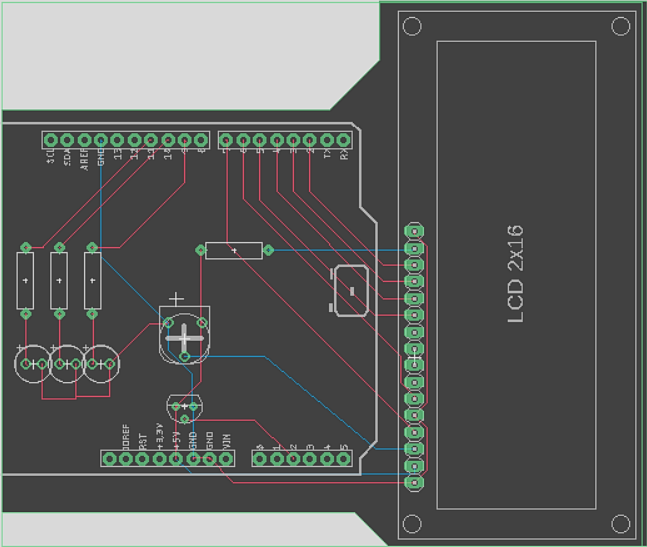The height and width of the screenshot is (547, 647).
Task: Select the VIN power pad
Action: click(x=226, y=459)
